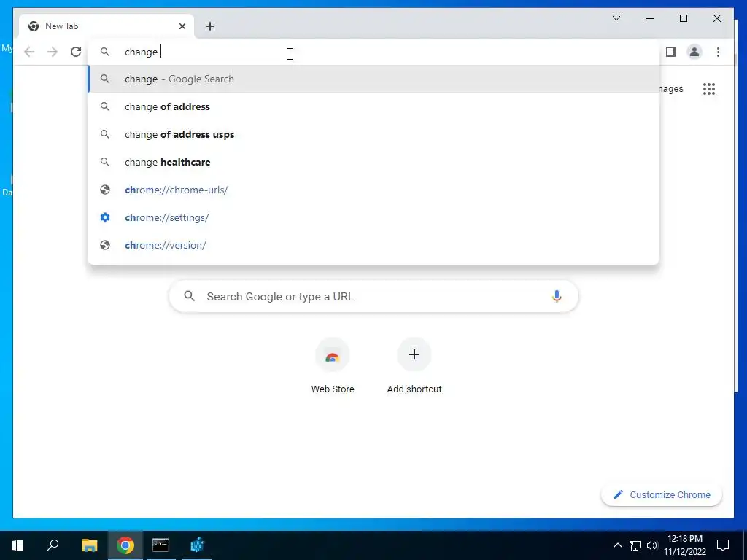Click the globe icon beside chrome://version/
Image resolution: width=747 pixels, height=560 pixels.
coord(105,245)
